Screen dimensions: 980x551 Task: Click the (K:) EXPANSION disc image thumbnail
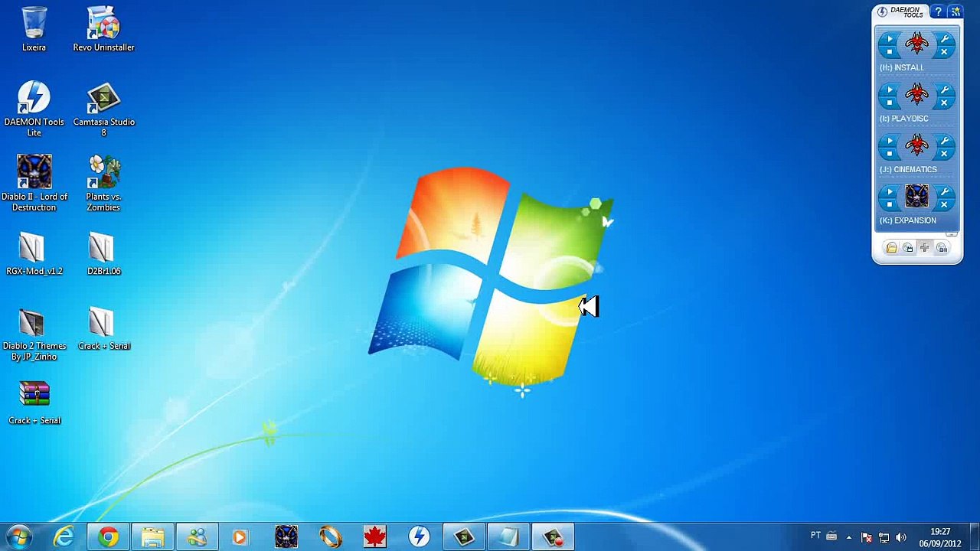tap(917, 197)
